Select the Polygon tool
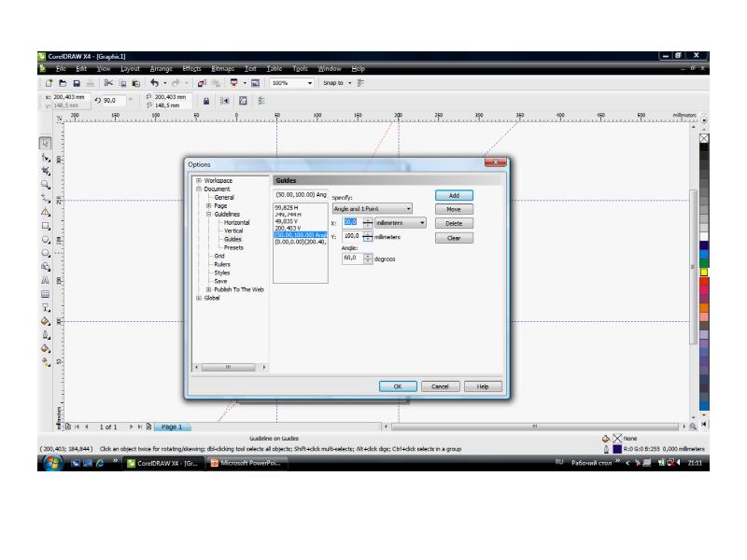This screenshot has height=560, width=747. (45, 253)
